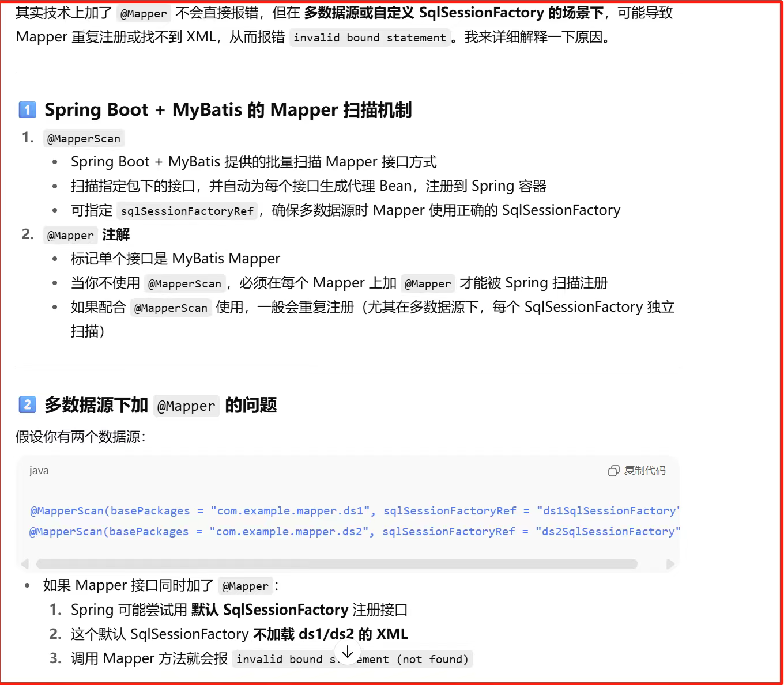
Task: Click the blue numbered badge 2
Action: point(27,406)
